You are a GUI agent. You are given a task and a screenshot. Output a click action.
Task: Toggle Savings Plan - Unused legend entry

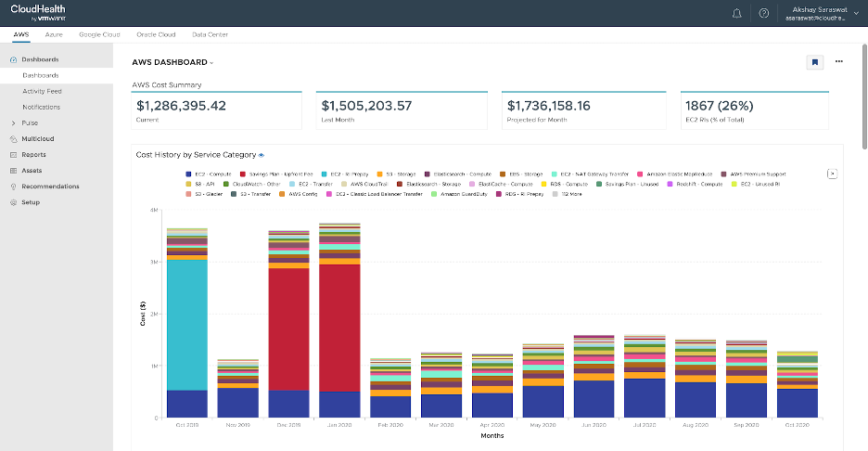point(628,185)
